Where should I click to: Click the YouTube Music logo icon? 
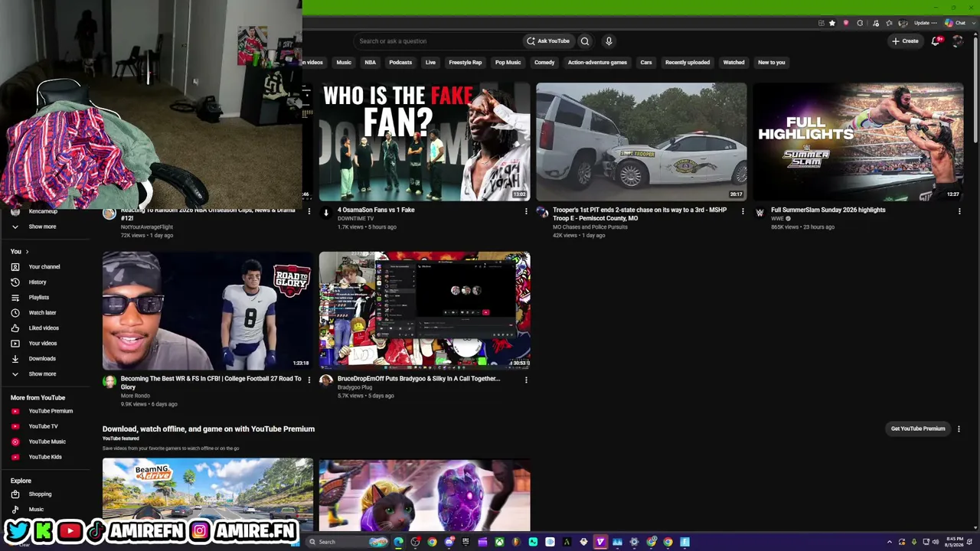click(15, 442)
